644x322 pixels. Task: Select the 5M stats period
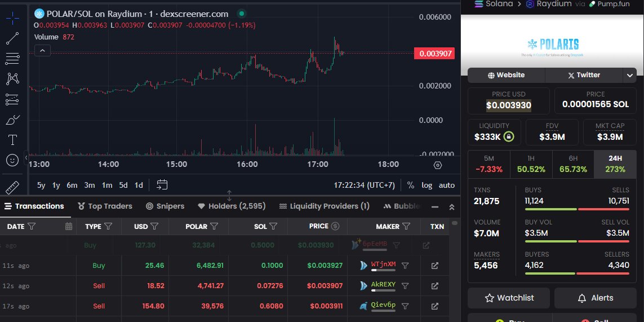pyautogui.click(x=488, y=164)
